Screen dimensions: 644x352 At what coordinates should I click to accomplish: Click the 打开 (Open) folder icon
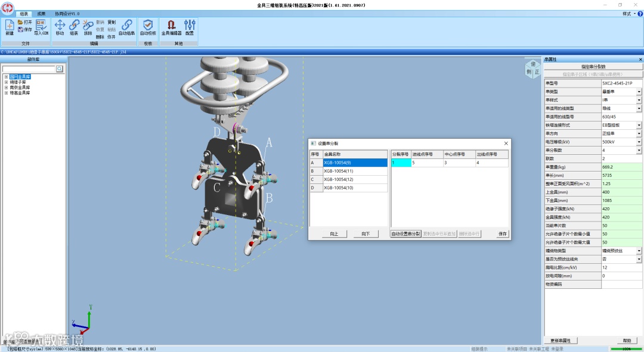(x=24, y=22)
